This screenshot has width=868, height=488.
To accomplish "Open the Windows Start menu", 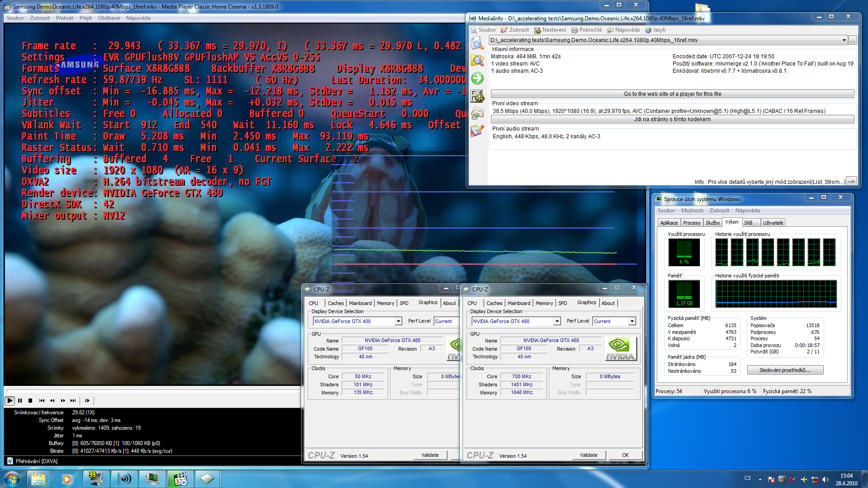I will pos(12,479).
